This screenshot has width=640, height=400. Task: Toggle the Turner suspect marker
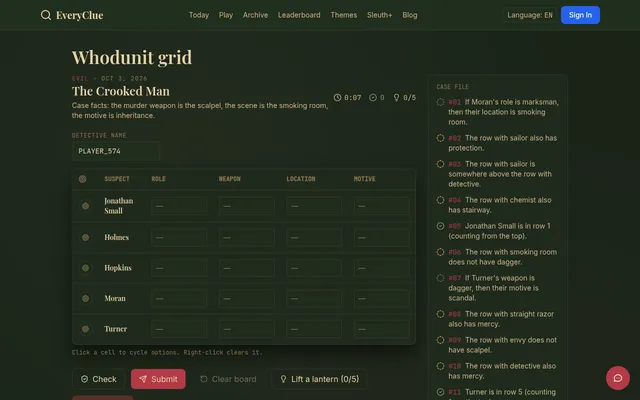point(85,329)
